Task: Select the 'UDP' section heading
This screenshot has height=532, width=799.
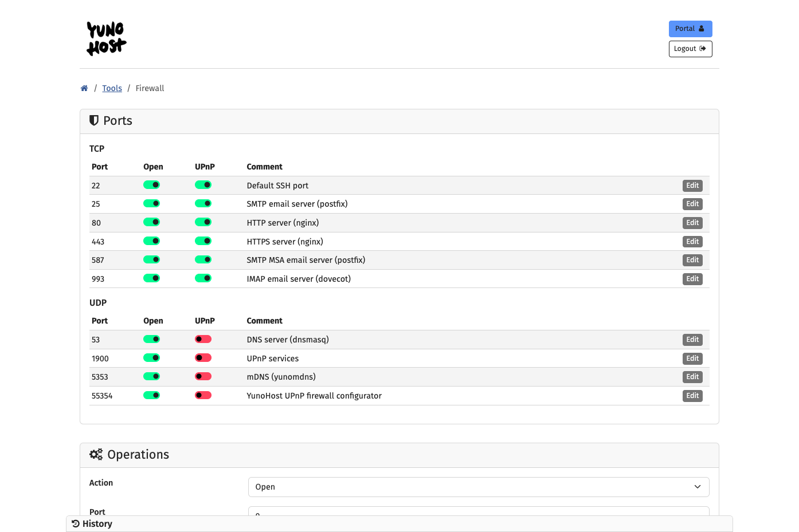Action: point(98,302)
